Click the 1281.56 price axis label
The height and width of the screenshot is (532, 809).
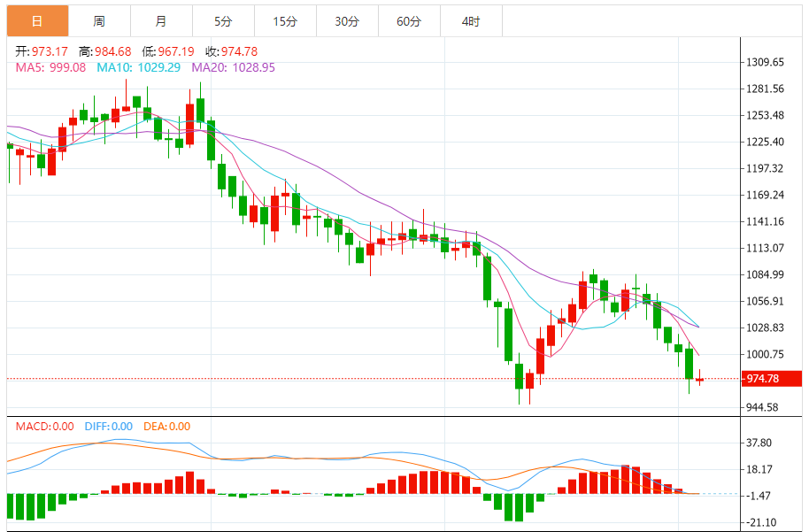coord(765,89)
